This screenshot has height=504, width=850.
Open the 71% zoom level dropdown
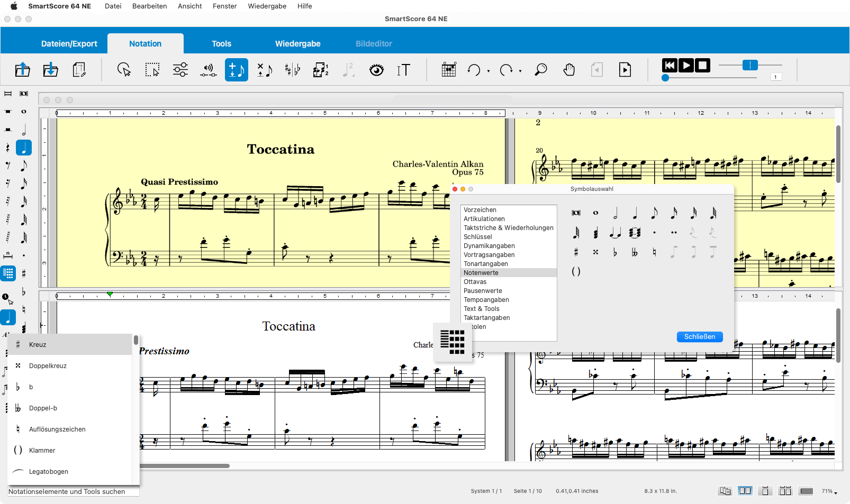point(829,491)
